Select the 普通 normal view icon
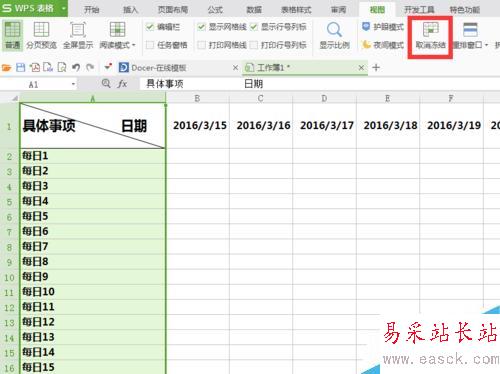Image resolution: width=500 pixels, height=374 pixels. 13,35
